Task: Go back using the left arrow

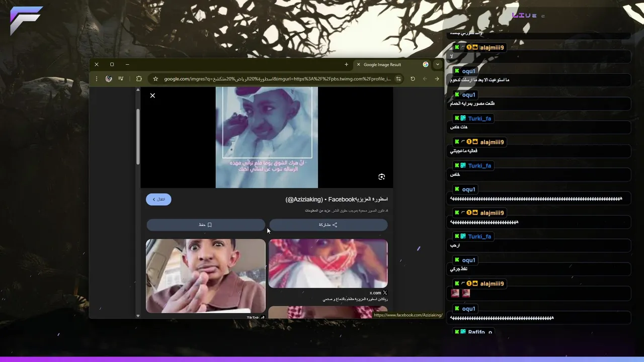Action: 425,79
